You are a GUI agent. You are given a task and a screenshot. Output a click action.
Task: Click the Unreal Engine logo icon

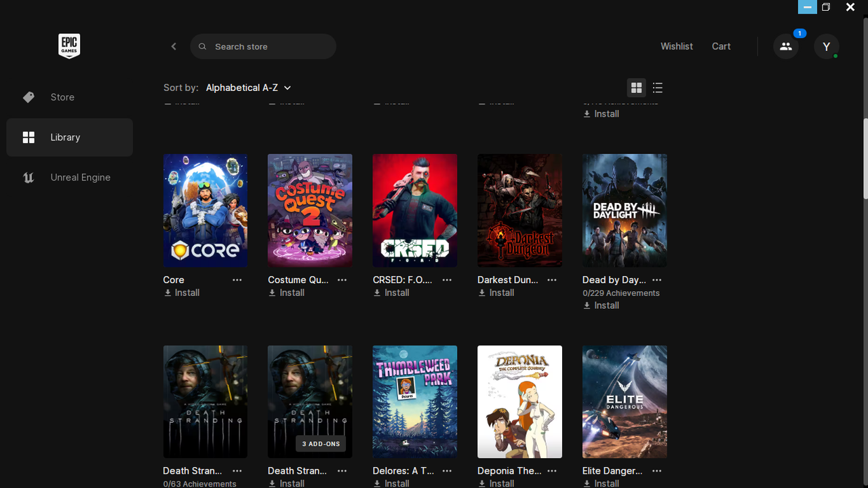[28, 177]
